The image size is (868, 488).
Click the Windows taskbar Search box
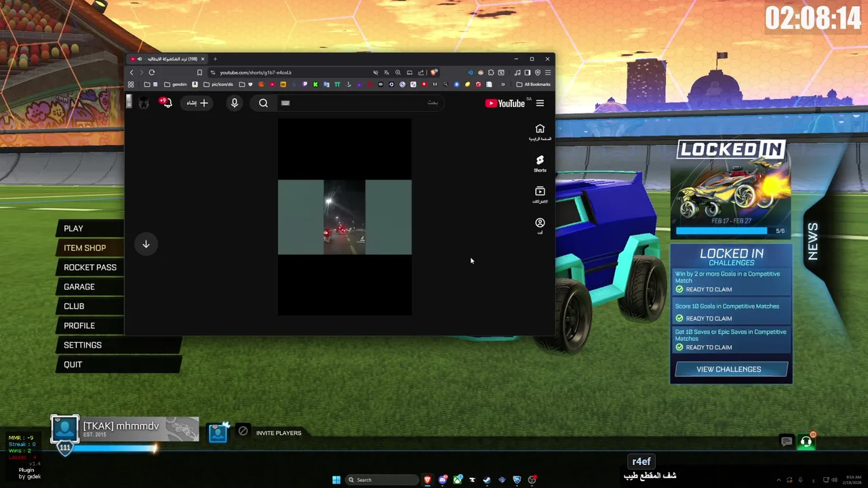pyautogui.click(x=382, y=480)
